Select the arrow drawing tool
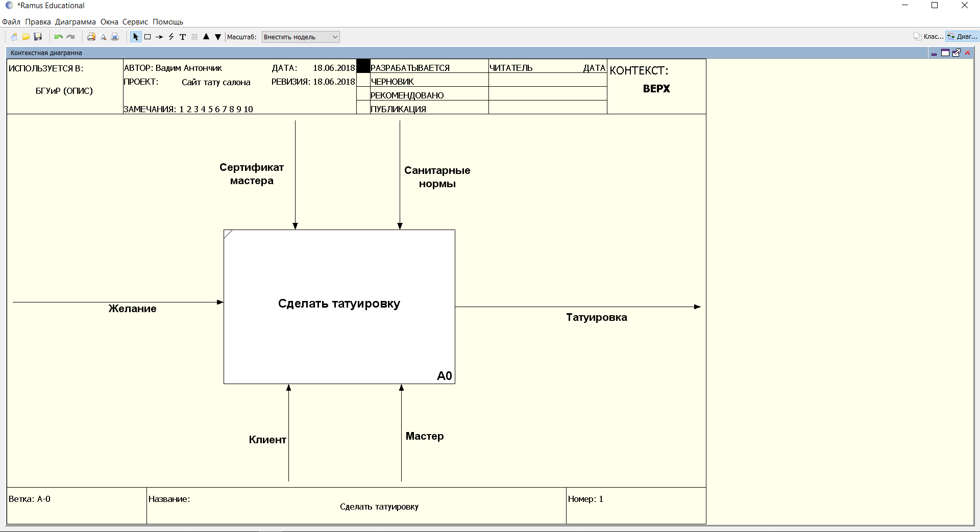The image size is (980, 532). tap(159, 37)
